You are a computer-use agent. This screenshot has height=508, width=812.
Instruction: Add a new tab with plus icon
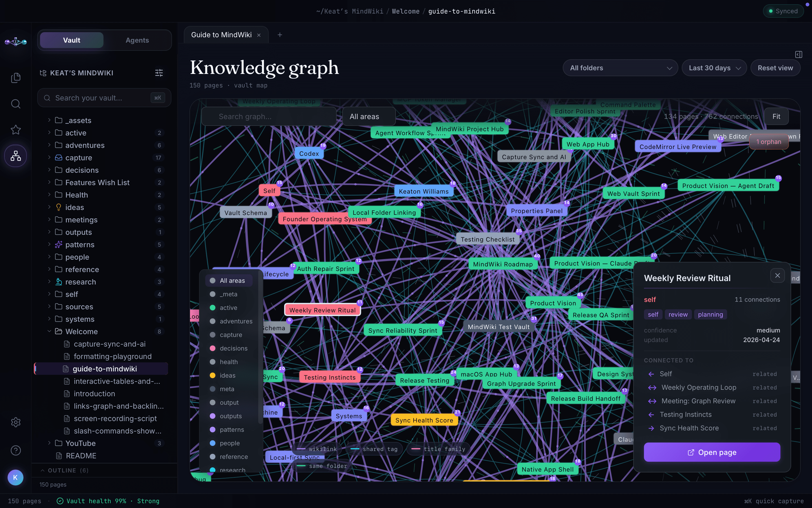point(280,35)
